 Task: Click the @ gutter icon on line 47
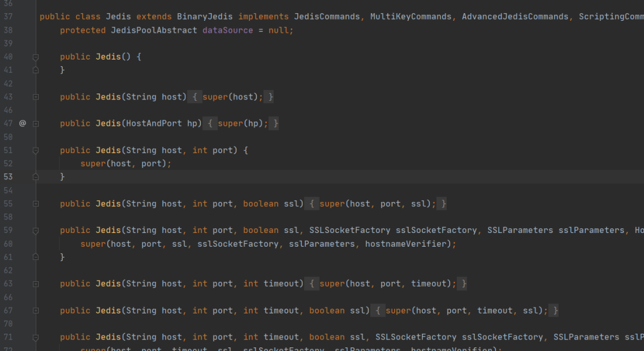pyautogui.click(x=23, y=123)
